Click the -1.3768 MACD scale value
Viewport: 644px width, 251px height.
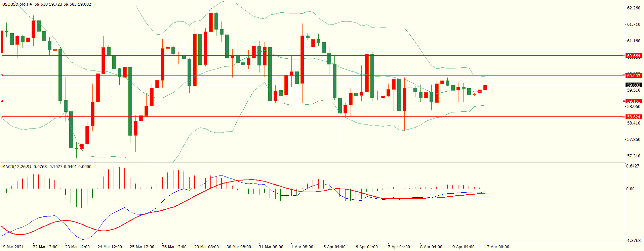633,241
